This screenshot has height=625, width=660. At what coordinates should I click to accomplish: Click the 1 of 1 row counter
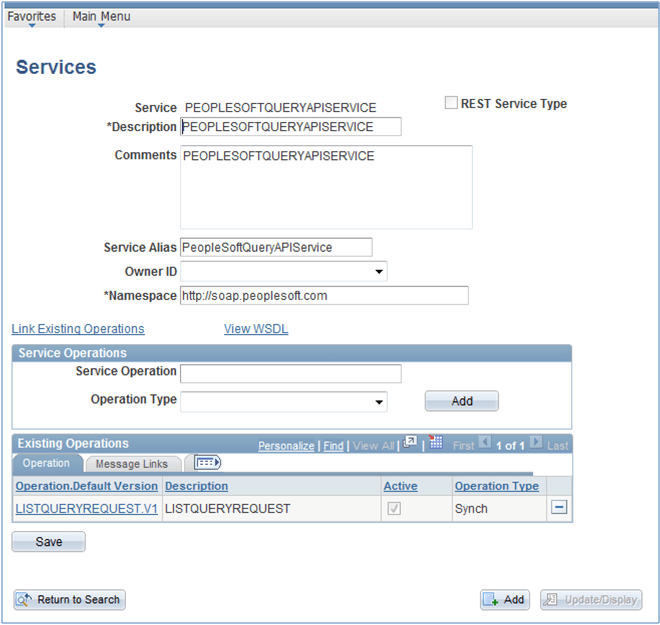pyautogui.click(x=510, y=446)
